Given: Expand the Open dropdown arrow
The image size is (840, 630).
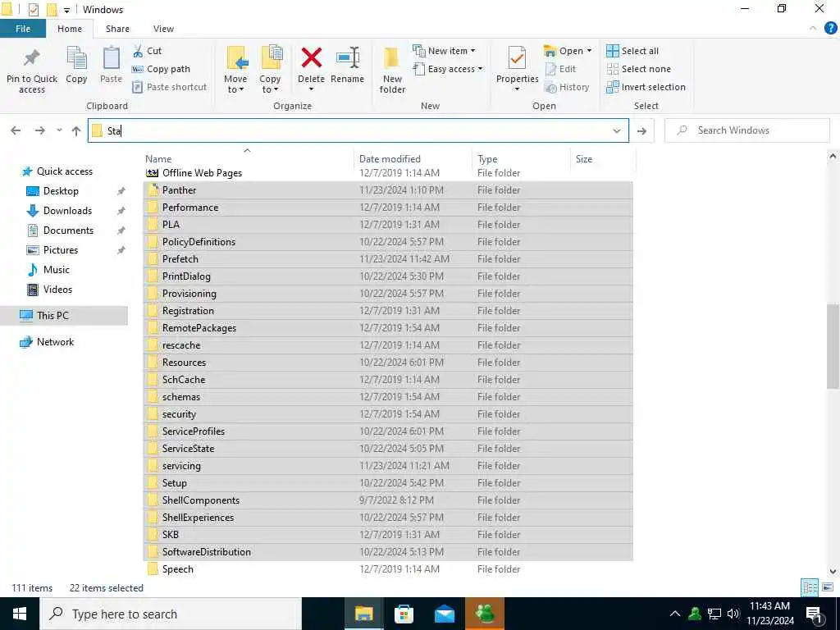Looking at the screenshot, I should click(x=589, y=51).
